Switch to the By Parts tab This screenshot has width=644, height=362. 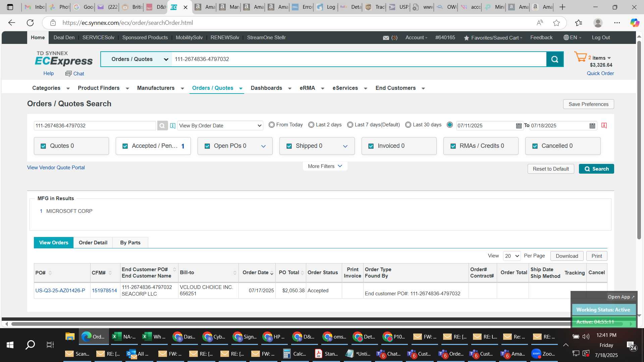point(130,243)
